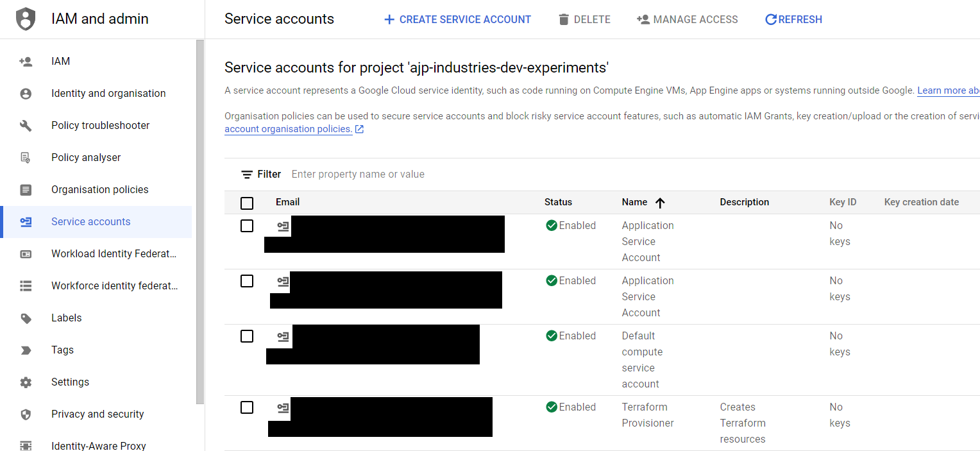
Task: Click the Workforce identity federation list icon
Action: [x=26, y=286]
